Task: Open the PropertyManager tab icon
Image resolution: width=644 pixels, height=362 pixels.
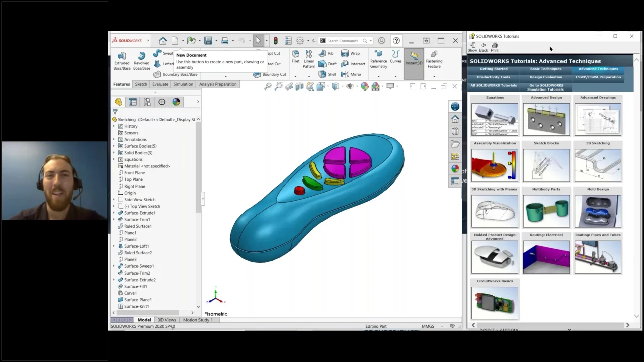Action: [x=133, y=102]
